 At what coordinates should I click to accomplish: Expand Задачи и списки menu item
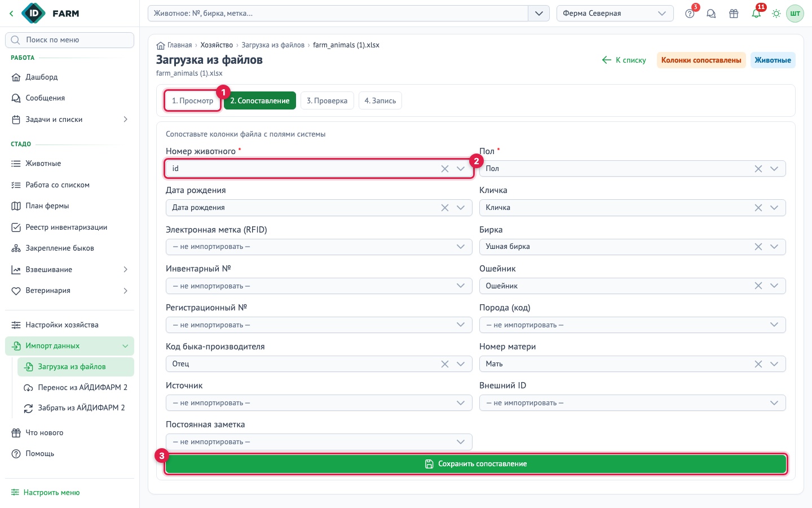69,120
